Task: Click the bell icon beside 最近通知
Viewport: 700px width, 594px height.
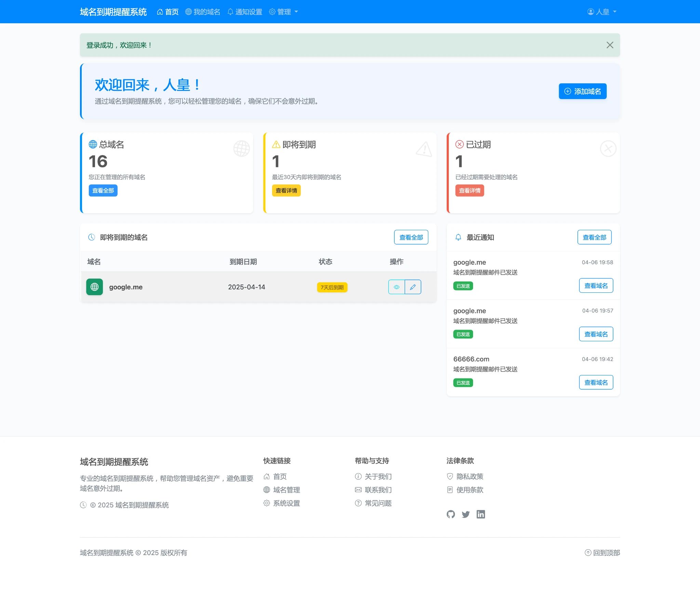Action: 458,237
